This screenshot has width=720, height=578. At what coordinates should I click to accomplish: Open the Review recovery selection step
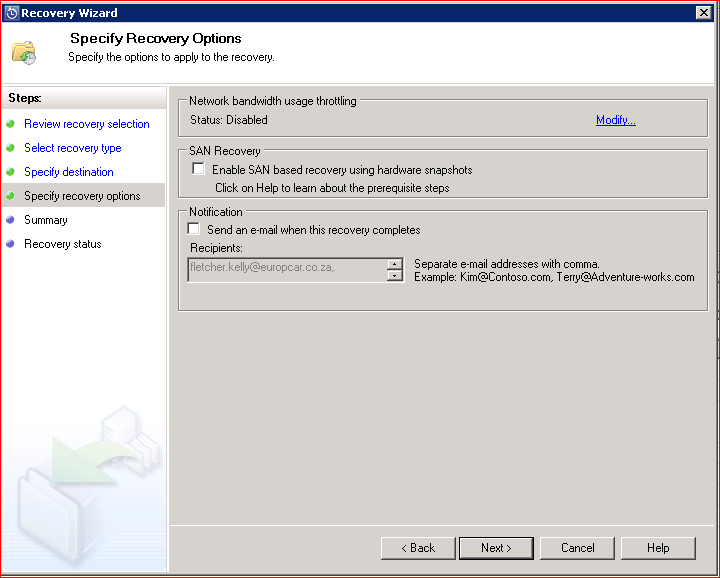87,124
